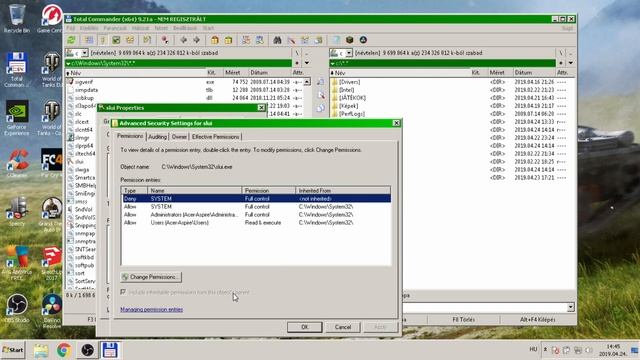Open the right panel drive dropdown
This screenshot has height=360, width=640.
(349, 53)
